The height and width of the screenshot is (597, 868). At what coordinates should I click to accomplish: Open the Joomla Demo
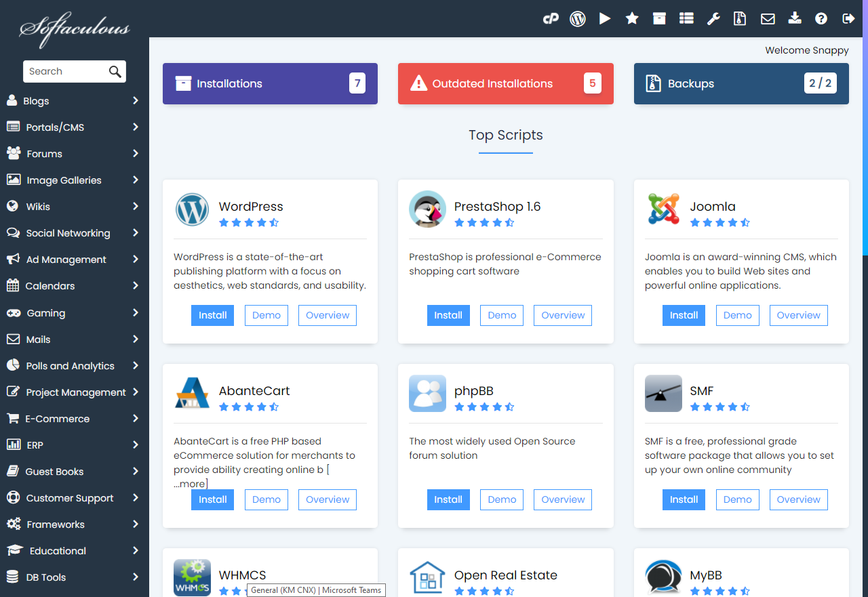[x=737, y=315]
